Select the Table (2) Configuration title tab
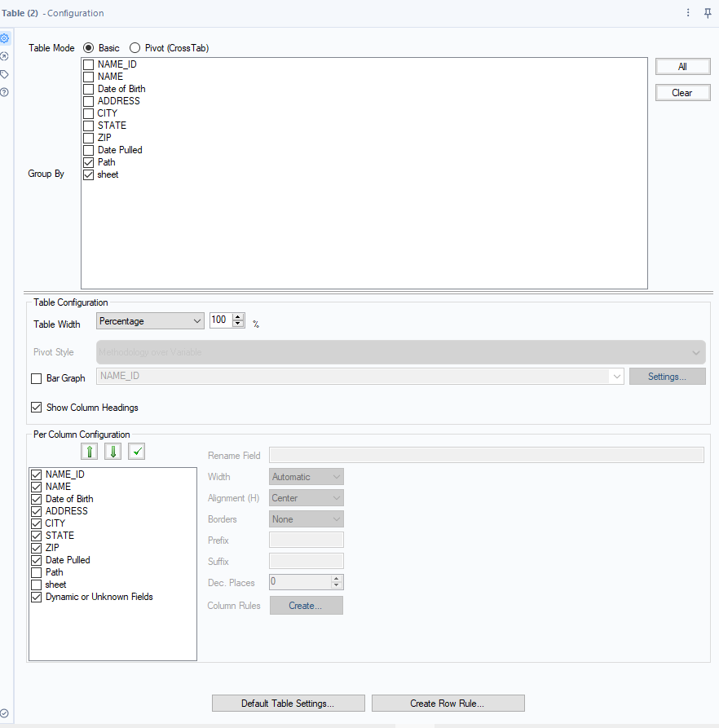Image resolution: width=719 pixels, height=728 pixels. [x=54, y=13]
